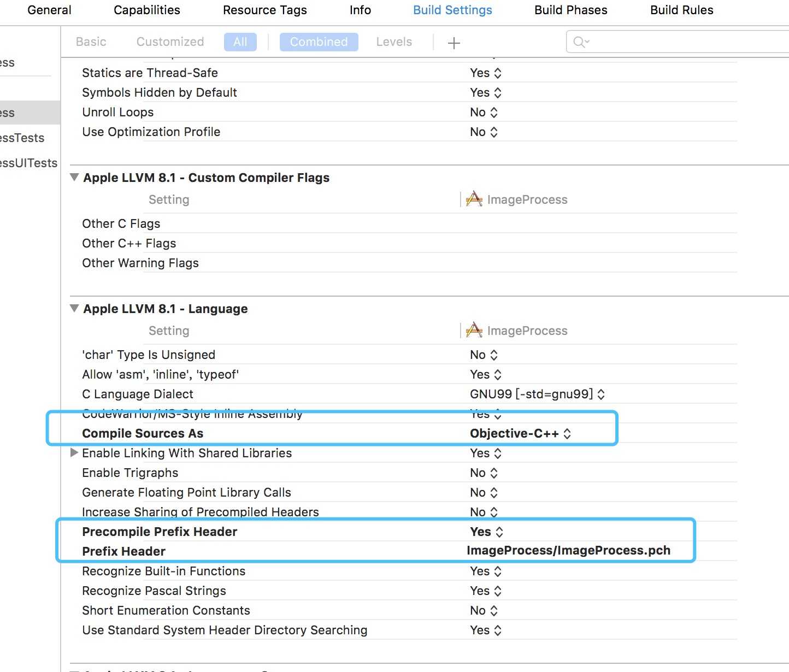Select the Prefix Header path value

pos(568,551)
